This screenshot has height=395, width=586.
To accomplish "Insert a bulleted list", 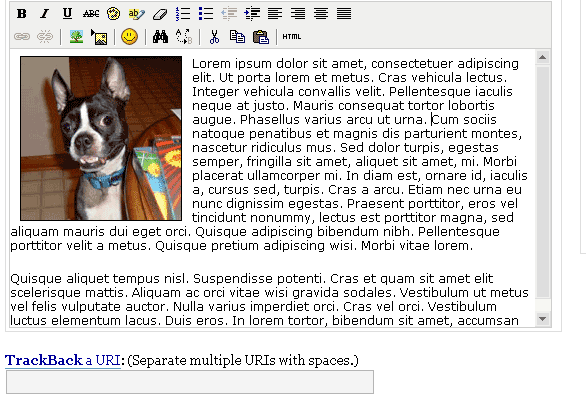I will pos(206,14).
